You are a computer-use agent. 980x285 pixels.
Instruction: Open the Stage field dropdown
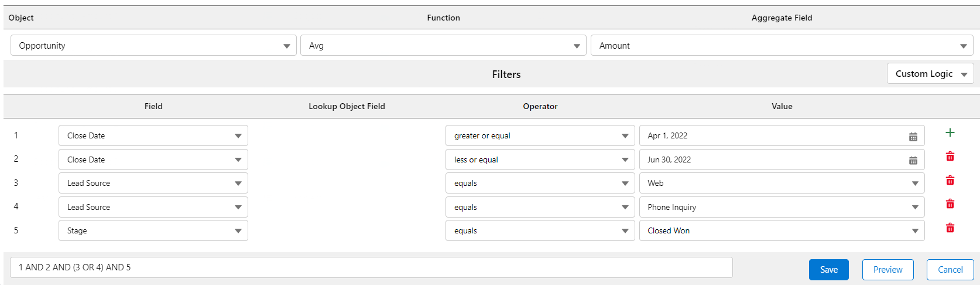click(153, 231)
